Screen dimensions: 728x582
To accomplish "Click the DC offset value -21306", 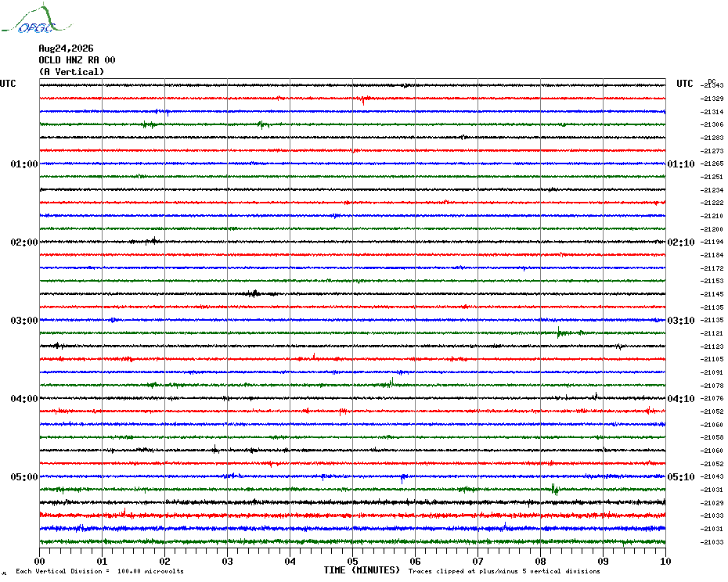I will (712, 125).
